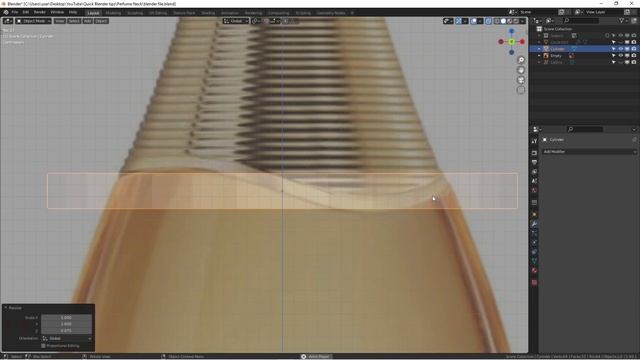Screen dimensions: 640x360
Task: Open the Window menu
Action: [x=57, y=12]
